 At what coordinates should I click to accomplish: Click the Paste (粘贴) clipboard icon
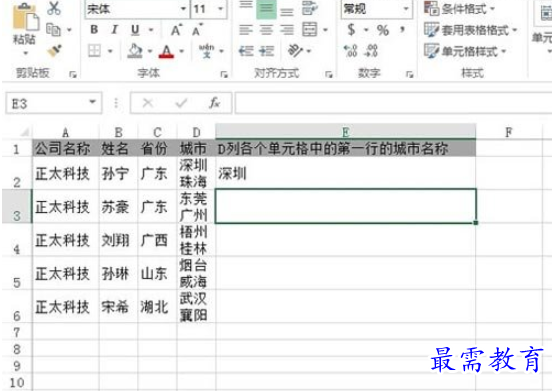coord(25,17)
